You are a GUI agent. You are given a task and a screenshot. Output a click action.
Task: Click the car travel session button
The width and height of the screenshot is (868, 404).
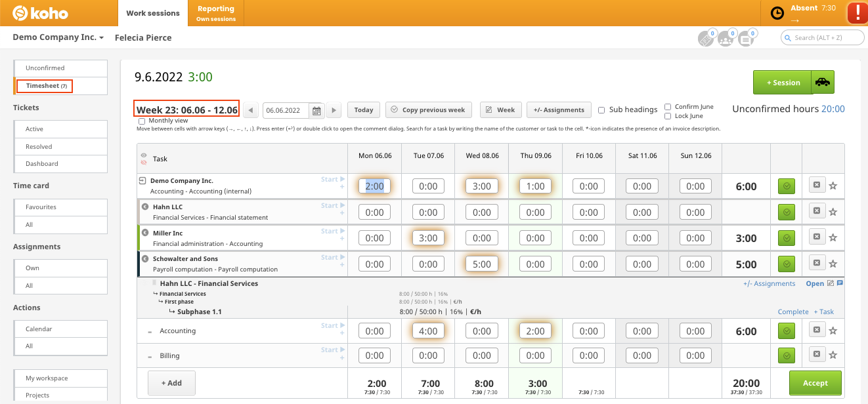pyautogui.click(x=823, y=83)
